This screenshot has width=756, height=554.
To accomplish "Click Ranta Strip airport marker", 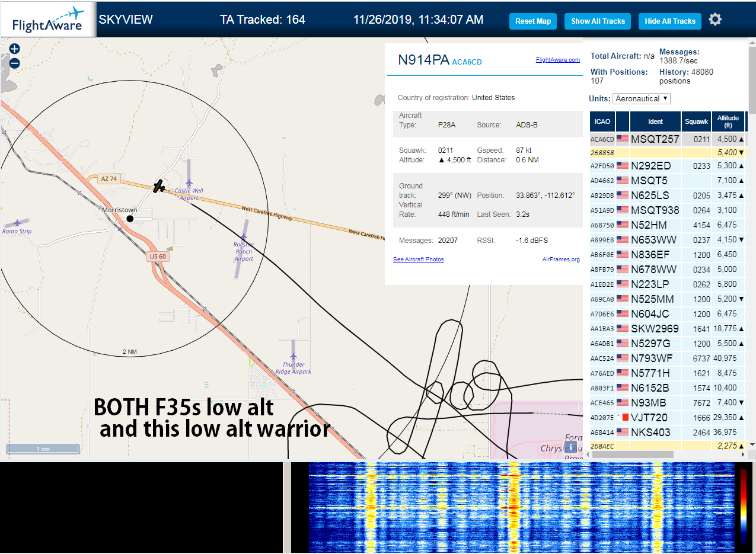I will point(17,223).
